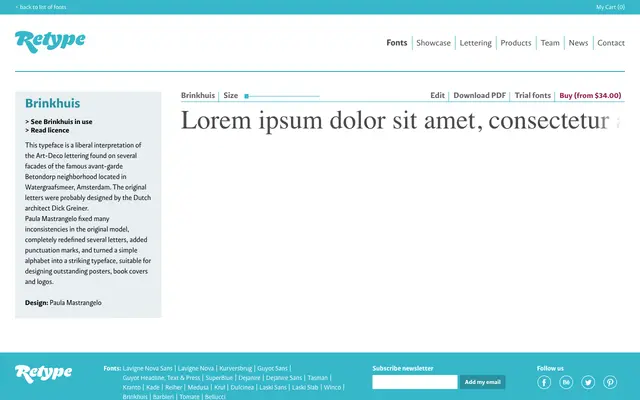Open the Twitter icon under Follow us
This screenshot has height=400, width=640.
[x=588, y=382]
